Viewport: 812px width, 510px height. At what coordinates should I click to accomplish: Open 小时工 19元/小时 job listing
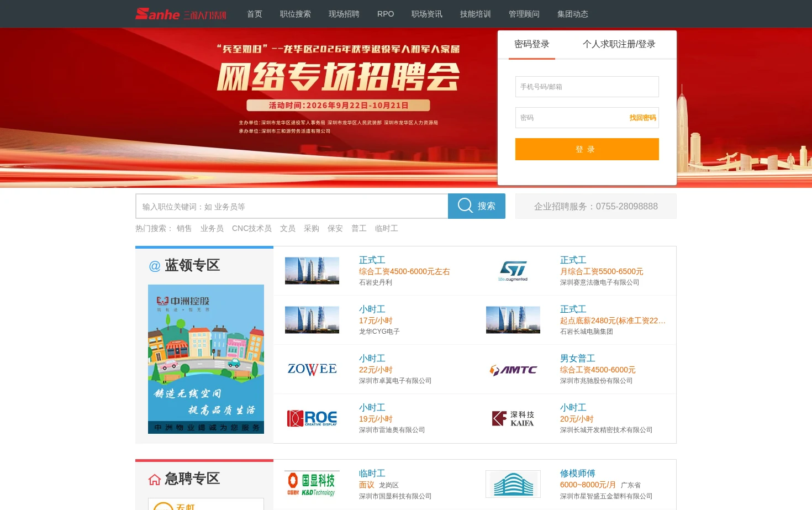click(x=372, y=407)
